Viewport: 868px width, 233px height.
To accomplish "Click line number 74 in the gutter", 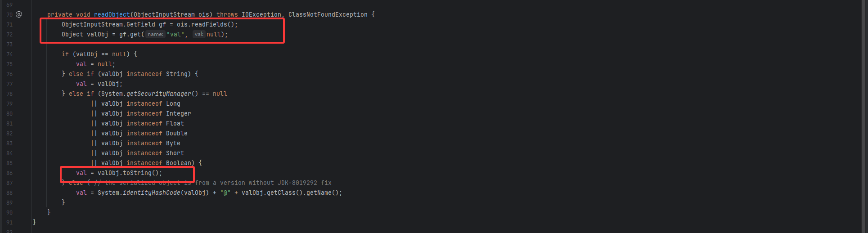I will click(x=9, y=54).
